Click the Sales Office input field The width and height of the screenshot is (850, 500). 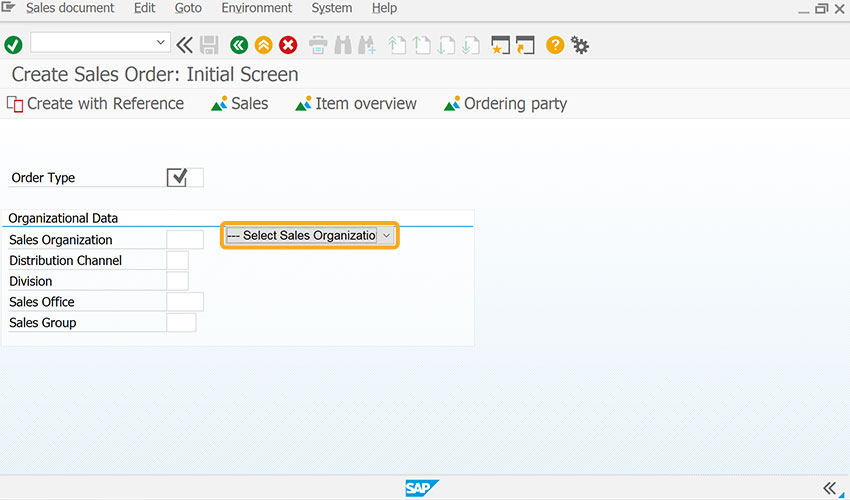tap(185, 302)
